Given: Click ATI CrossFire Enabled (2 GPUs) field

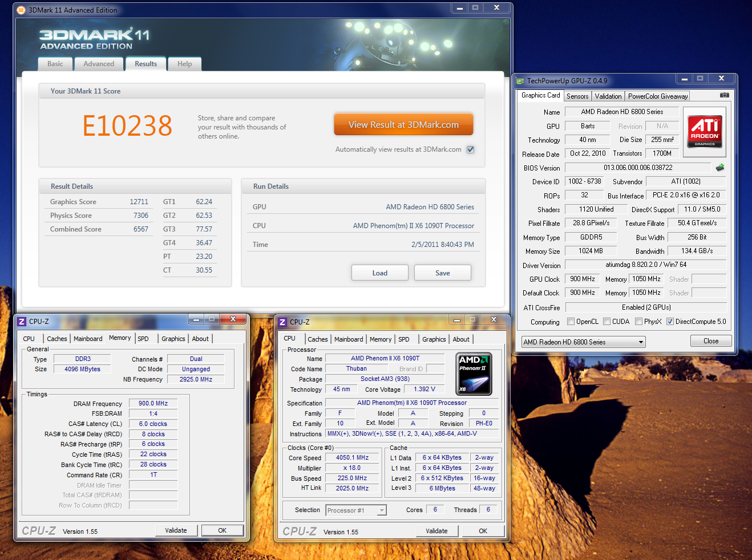Looking at the screenshot, I should point(646,307).
